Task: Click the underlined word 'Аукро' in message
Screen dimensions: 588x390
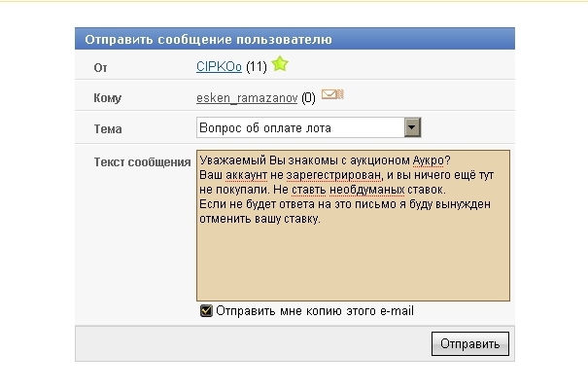Action: tap(429, 160)
